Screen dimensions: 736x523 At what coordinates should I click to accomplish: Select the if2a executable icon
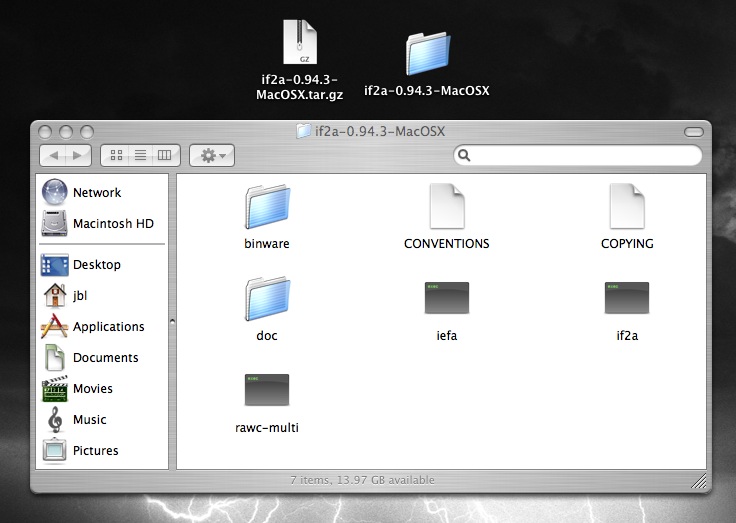tap(627, 299)
